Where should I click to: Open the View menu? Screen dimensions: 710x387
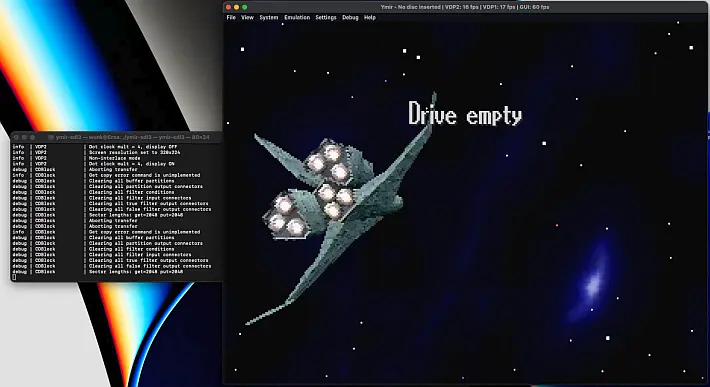(247, 18)
